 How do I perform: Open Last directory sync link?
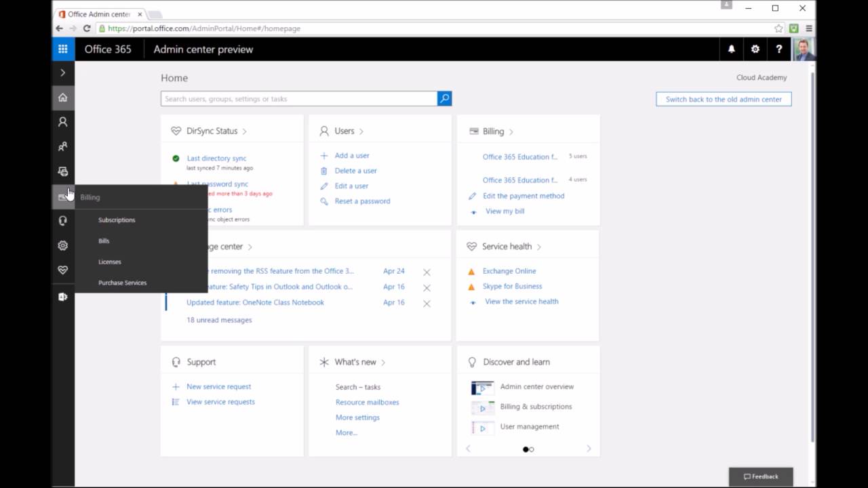pos(216,158)
